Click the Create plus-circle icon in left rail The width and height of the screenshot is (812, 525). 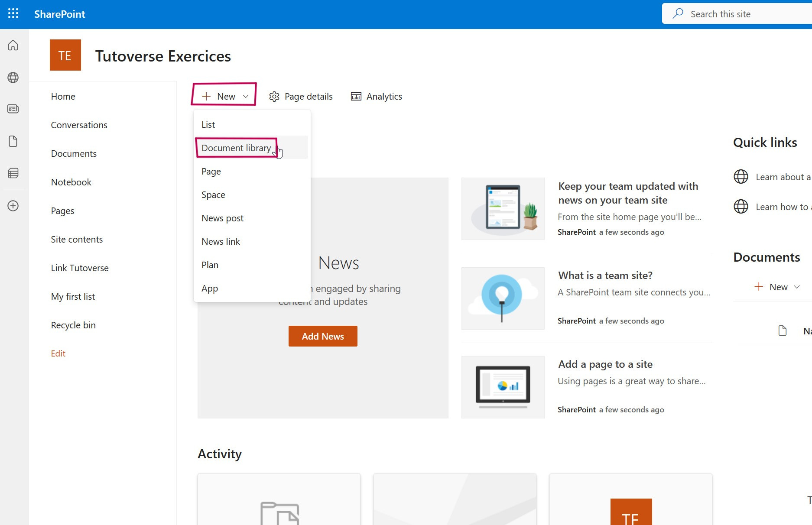coord(13,206)
